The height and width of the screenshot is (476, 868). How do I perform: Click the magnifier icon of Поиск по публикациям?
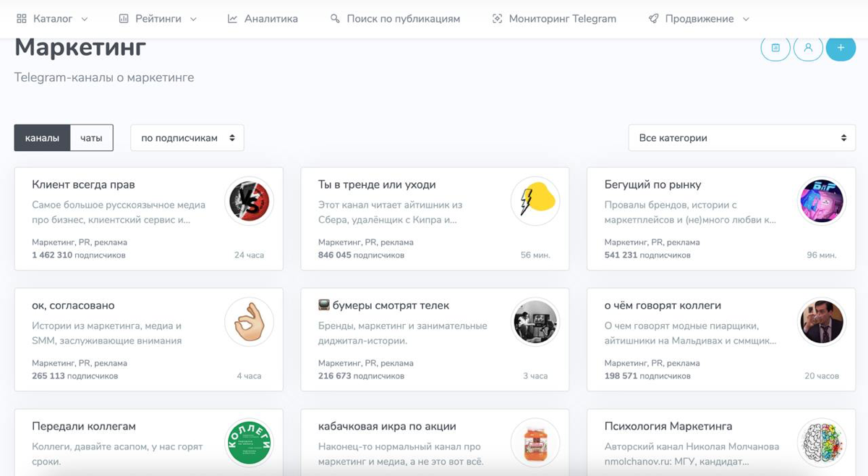[335, 19]
